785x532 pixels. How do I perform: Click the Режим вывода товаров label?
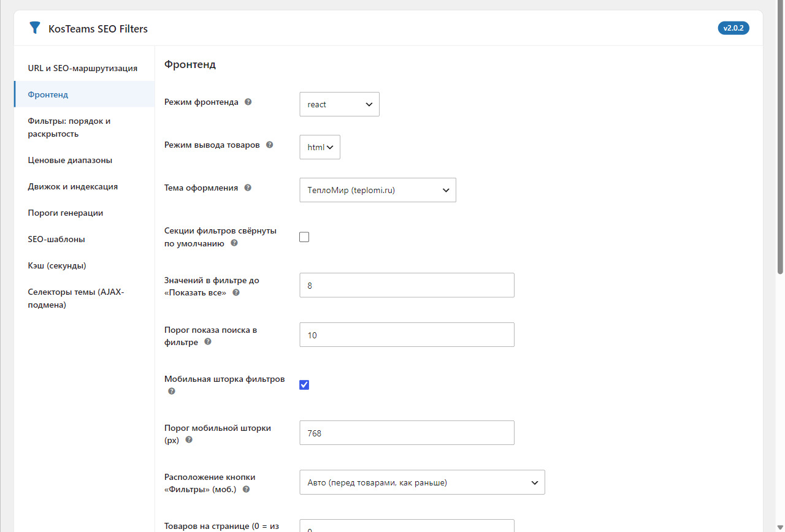[212, 145]
